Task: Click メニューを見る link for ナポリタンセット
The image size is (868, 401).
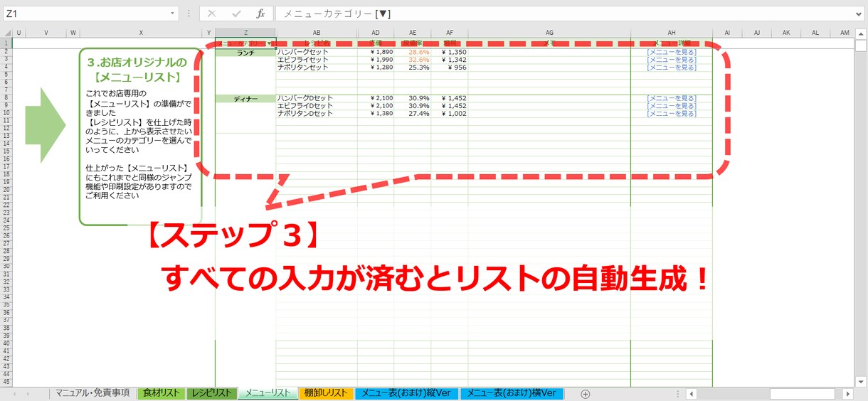Action: pyautogui.click(x=671, y=68)
